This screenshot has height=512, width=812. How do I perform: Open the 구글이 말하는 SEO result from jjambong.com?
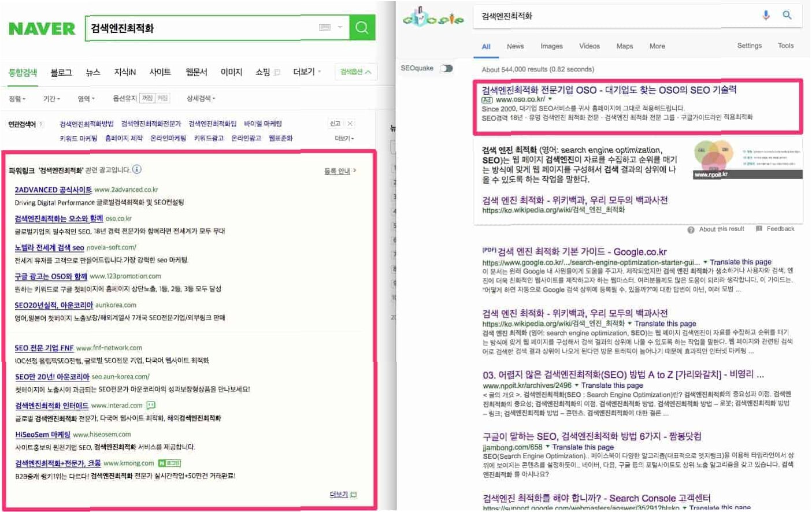592,436
